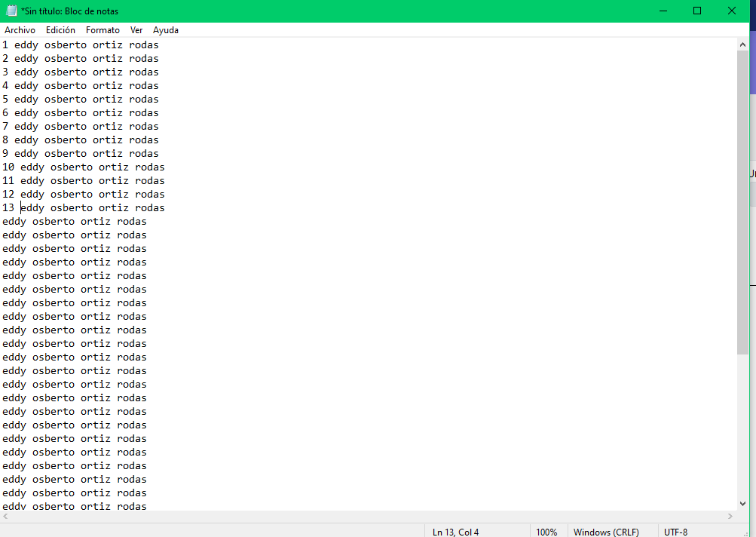The image size is (756, 537).
Task: Open the Edición menu
Action: click(x=60, y=30)
